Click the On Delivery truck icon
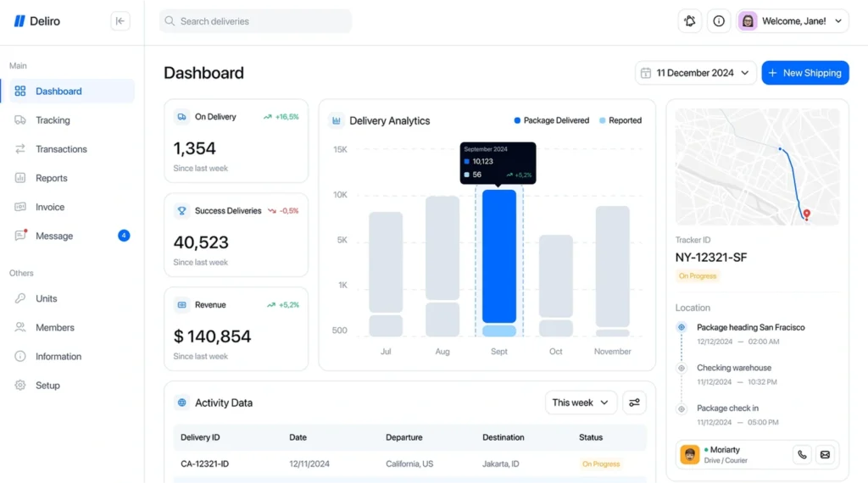 [181, 117]
